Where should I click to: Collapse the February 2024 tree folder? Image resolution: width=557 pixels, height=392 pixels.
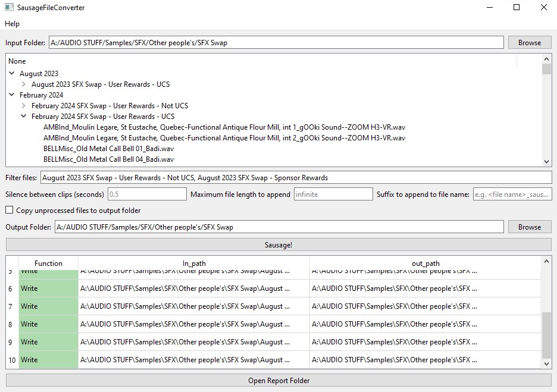[12, 95]
